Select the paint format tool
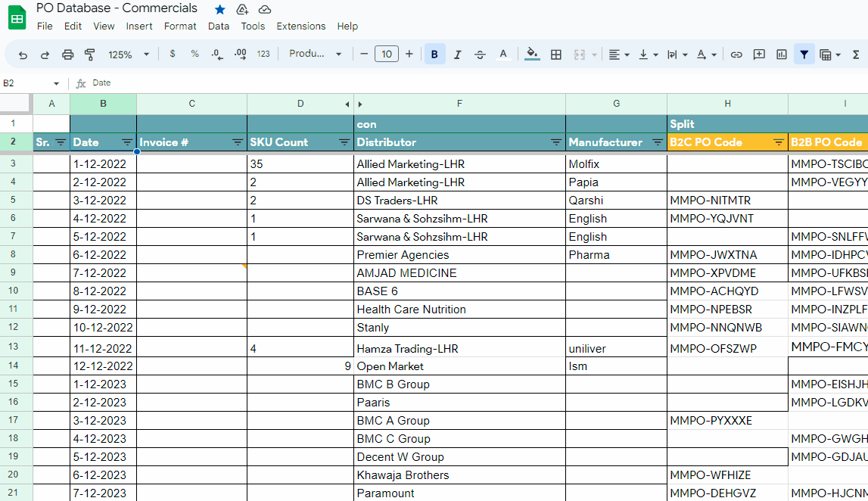The image size is (868, 501). coord(90,54)
